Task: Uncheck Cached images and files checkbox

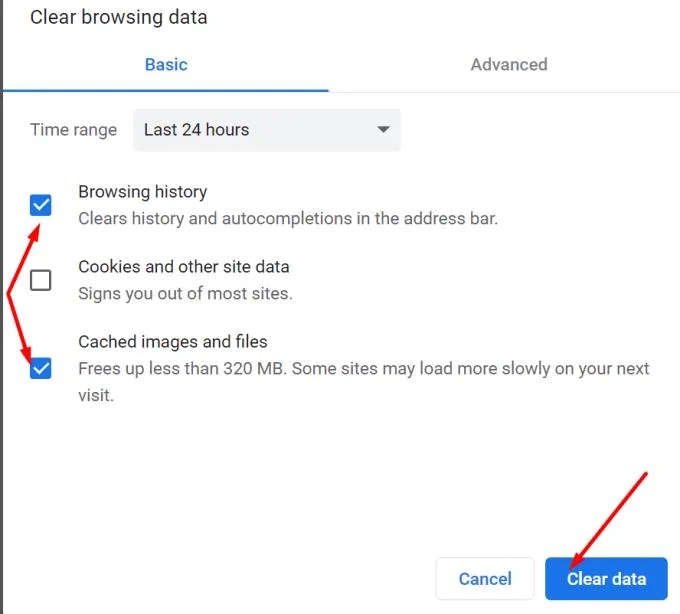Action: 40,368
